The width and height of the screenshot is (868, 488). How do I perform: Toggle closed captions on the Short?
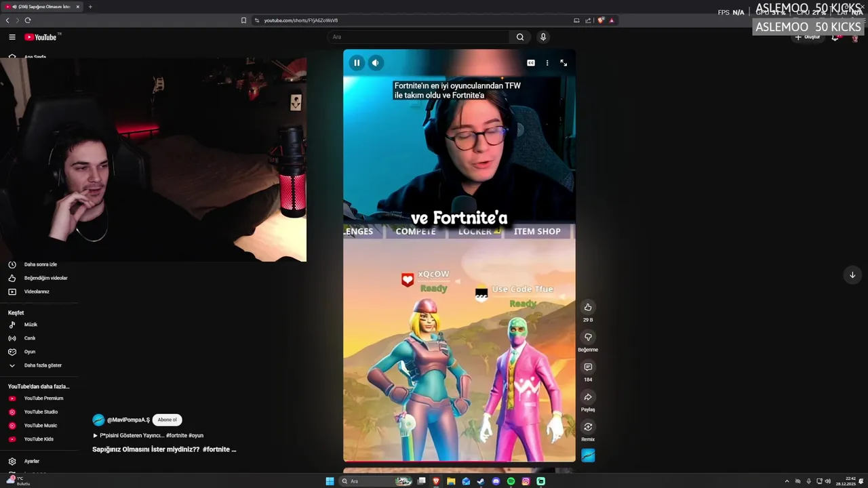(x=531, y=63)
